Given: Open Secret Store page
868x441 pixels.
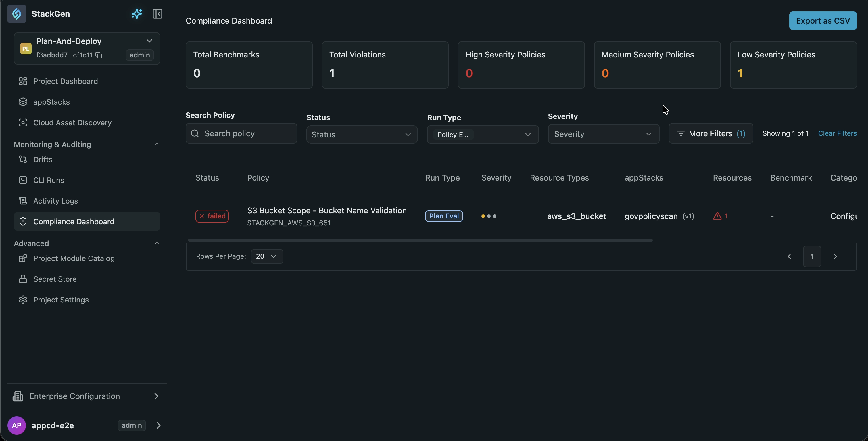Looking at the screenshot, I should point(87,279).
